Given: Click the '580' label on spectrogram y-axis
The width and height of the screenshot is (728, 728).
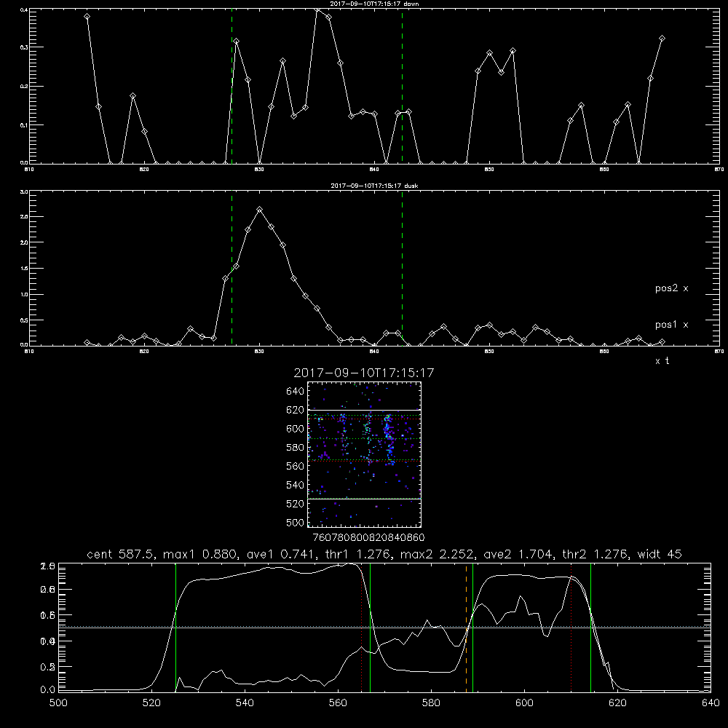Looking at the screenshot, I should [x=296, y=448].
